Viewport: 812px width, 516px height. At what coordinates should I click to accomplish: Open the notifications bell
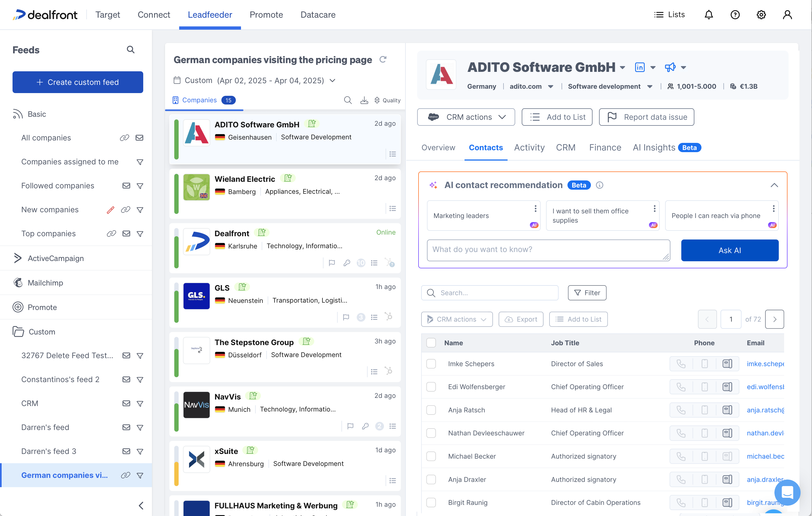pyautogui.click(x=709, y=15)
